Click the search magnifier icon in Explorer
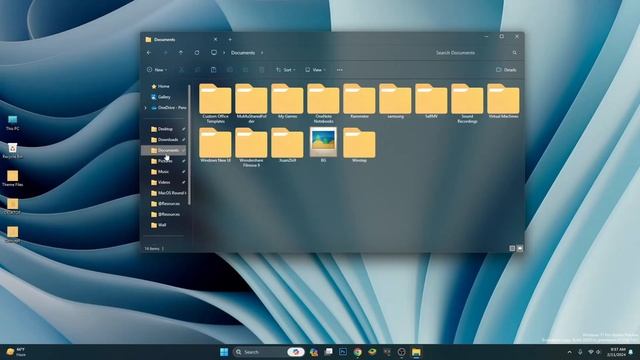 [515, 53]
